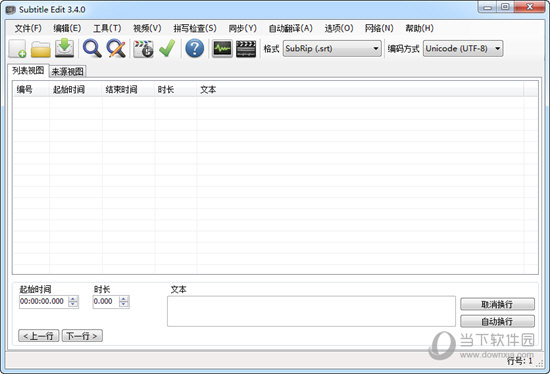The width and height of the screenshot is (550, 374).
Task: Go to next line 下一行> button
Action: coord(82,336)
